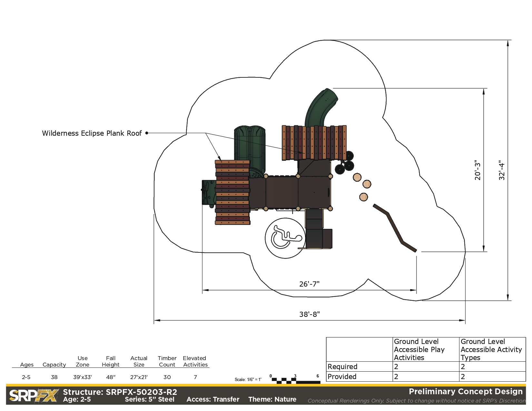The height and width of the screenshot is (411, 532).
Task: Click the top tan stepping pod
Action: tap(357, 177)
